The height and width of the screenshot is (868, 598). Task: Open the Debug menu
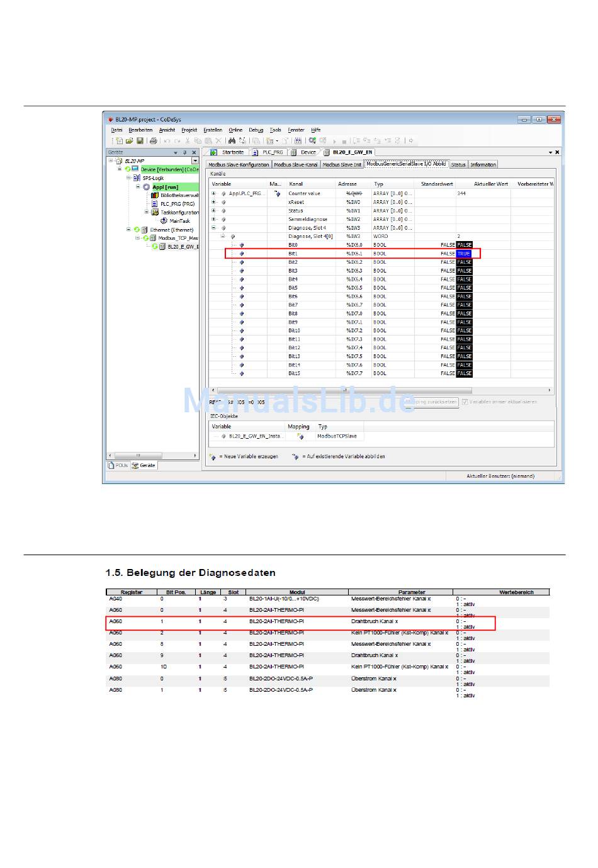click(256, 130)
